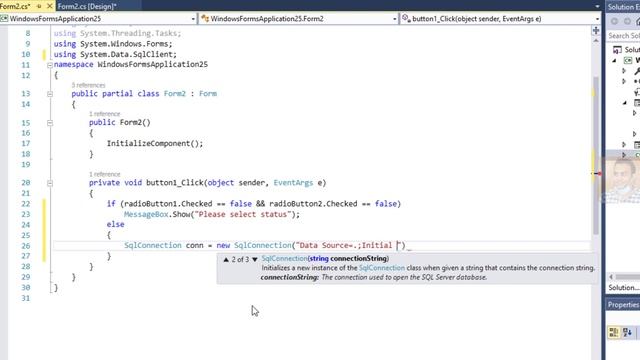Expand the Properties wrench node
The width and height of the screenshot is (640, 360).
click(x=624, y=71)
